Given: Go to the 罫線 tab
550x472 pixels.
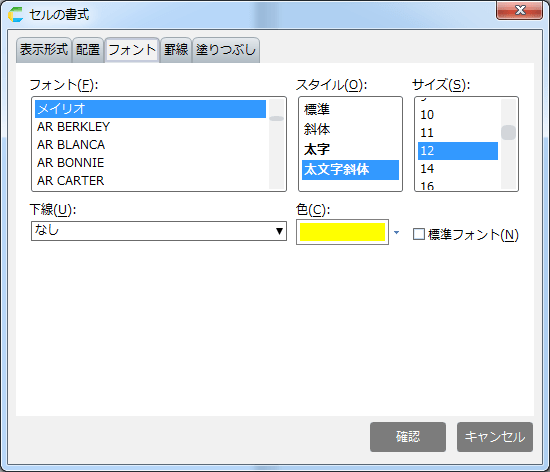Looking at the screenshot, I should click(x=176, y=50).
